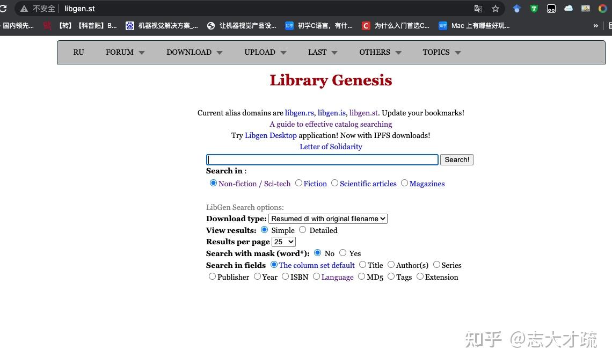Image resolution: width=612 pixels, height=364 pixels.
Task: Switch to the libgen.st browser tab
Action: tap(80, 9)
